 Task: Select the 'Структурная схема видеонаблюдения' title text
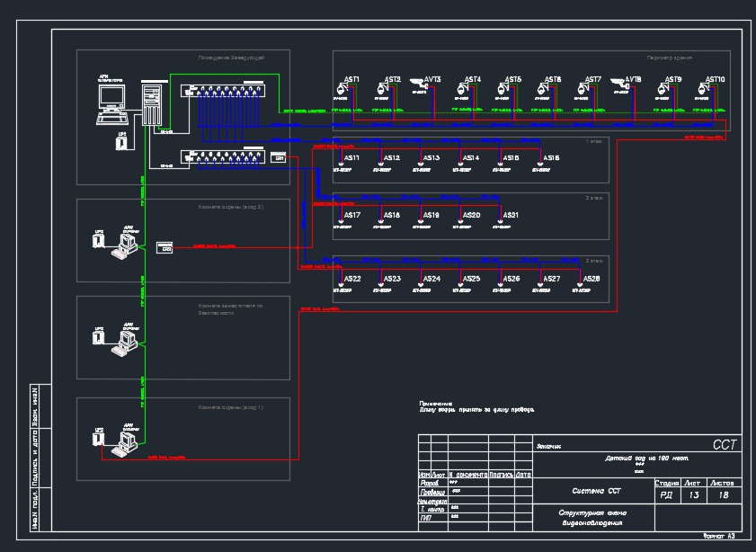click(593, 518)
